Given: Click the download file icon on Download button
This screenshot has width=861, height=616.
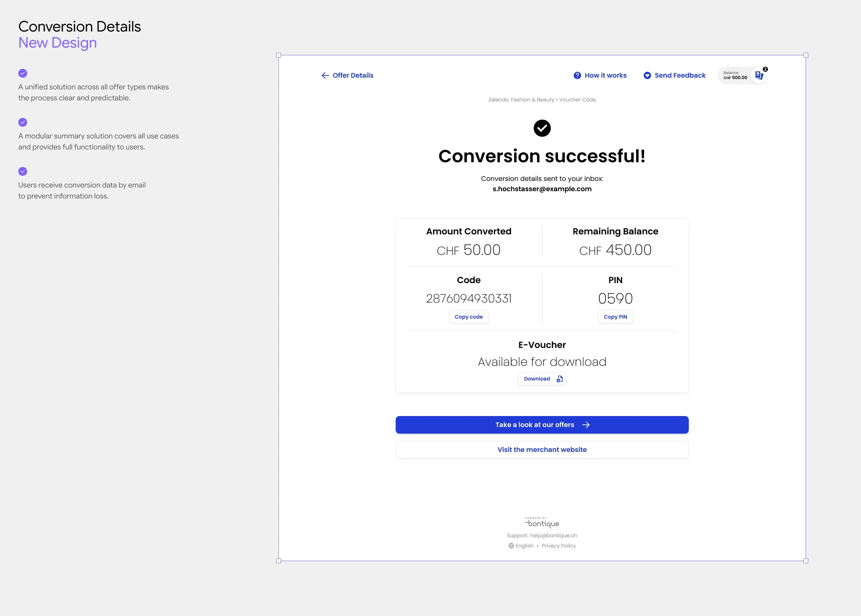Looking at the screenshot, I should point(559,379).
